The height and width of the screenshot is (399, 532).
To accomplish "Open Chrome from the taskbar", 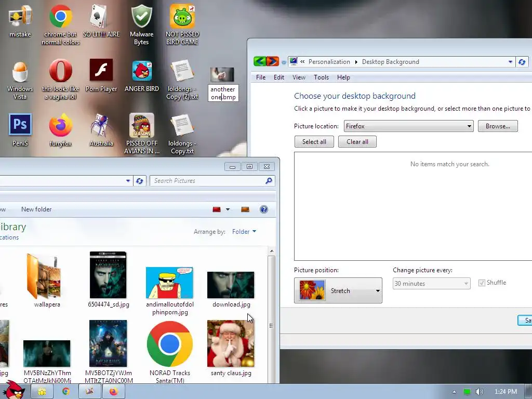I will [x=66, y=391].
